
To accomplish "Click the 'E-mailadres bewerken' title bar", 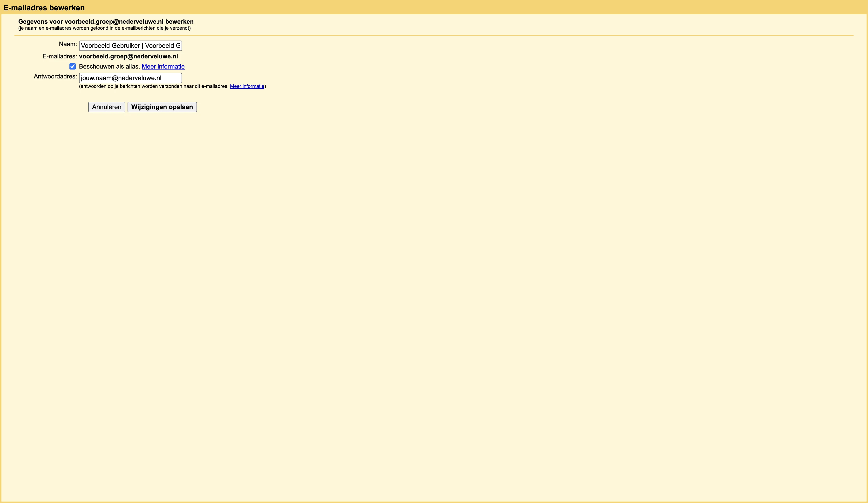I will [44, 7].
